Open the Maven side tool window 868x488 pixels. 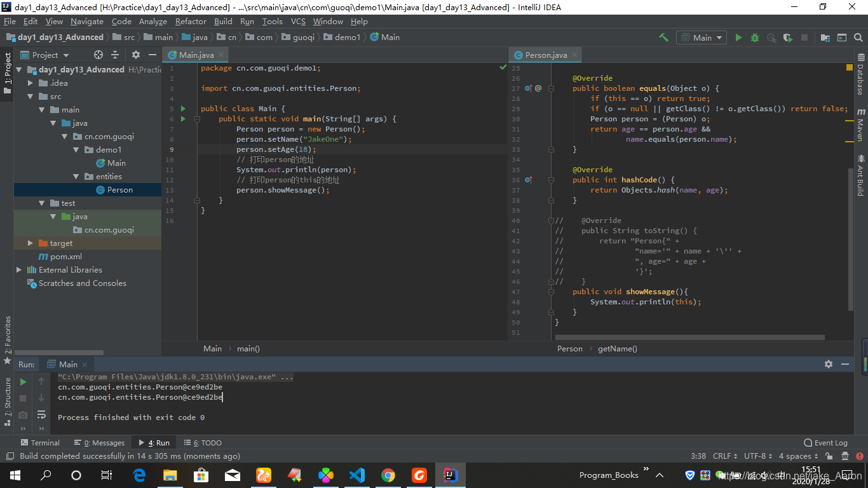click(861, 125)
